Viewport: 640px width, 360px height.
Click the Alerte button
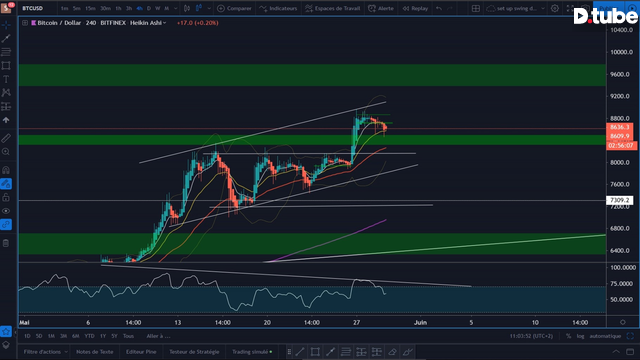(381, 8)
